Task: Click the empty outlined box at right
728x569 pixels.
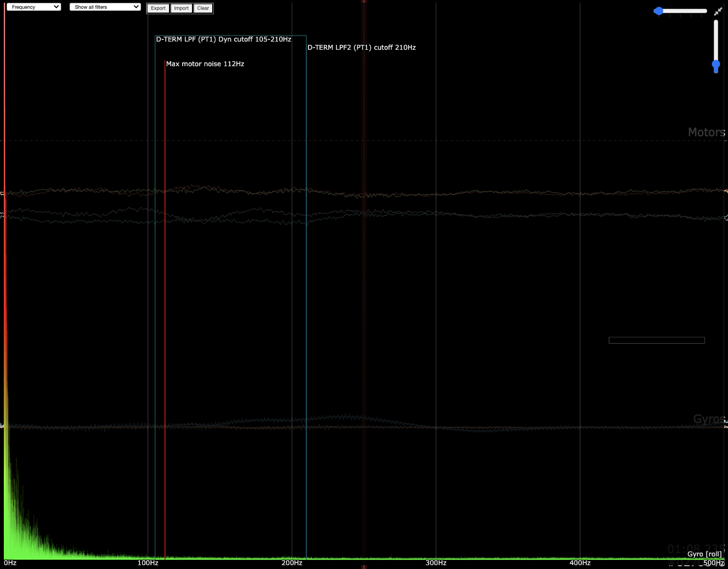Action: (656, 340)
